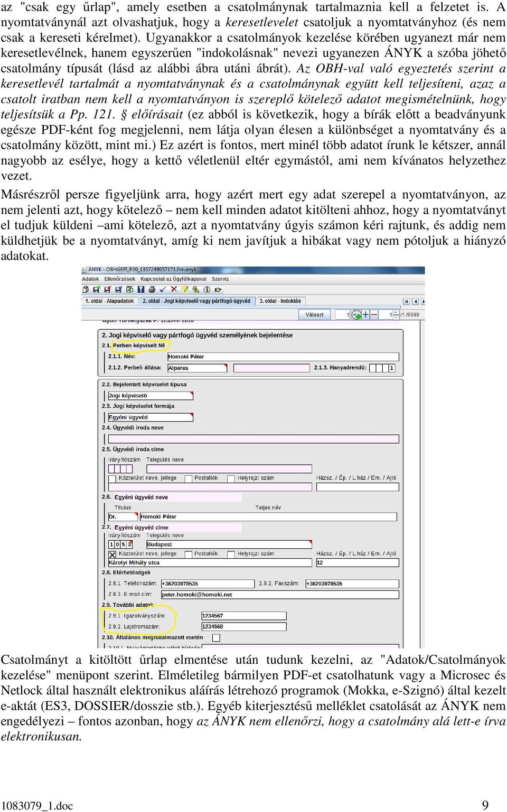The height and width of the screenshot is (812, 507).
Task: Click the Név field containing Homoki Péter
Action: (283, 357)
